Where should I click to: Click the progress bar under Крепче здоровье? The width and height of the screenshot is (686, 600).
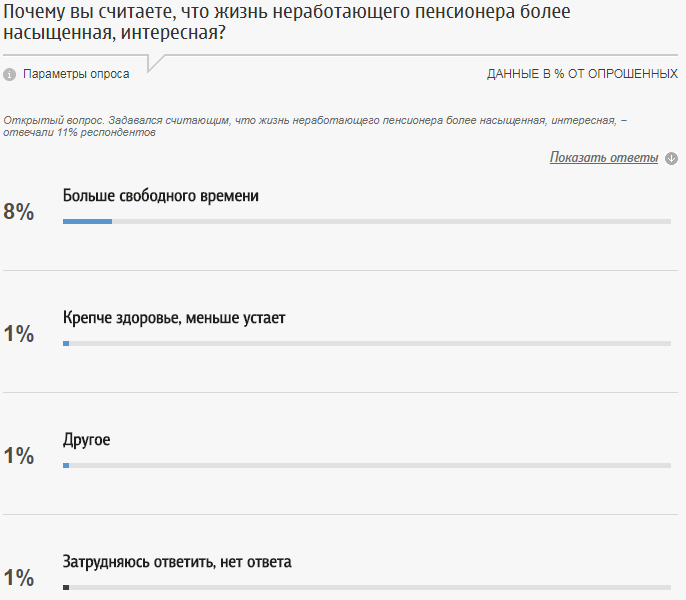coord(366,343)
